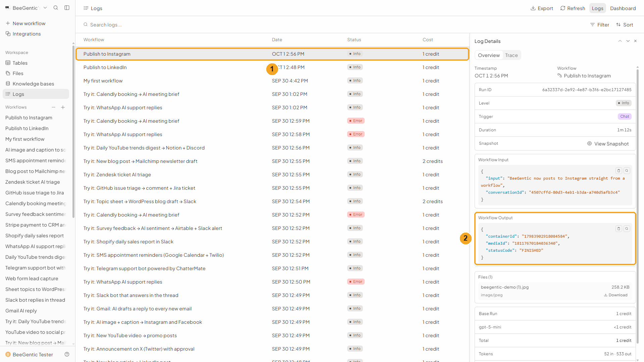The width and height of the screenshot is (644, 362).
Task: Switch to the Dashboard view
Action: tap(623, 8)
